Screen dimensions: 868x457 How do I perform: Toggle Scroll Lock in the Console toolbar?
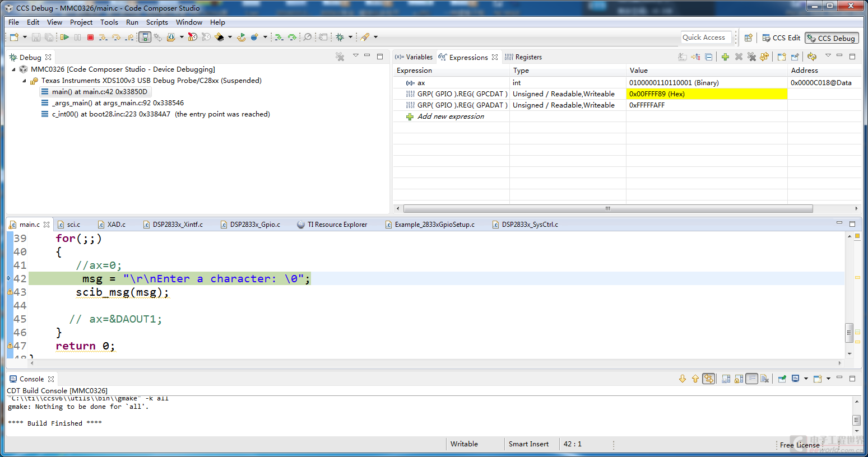point(739,379)
